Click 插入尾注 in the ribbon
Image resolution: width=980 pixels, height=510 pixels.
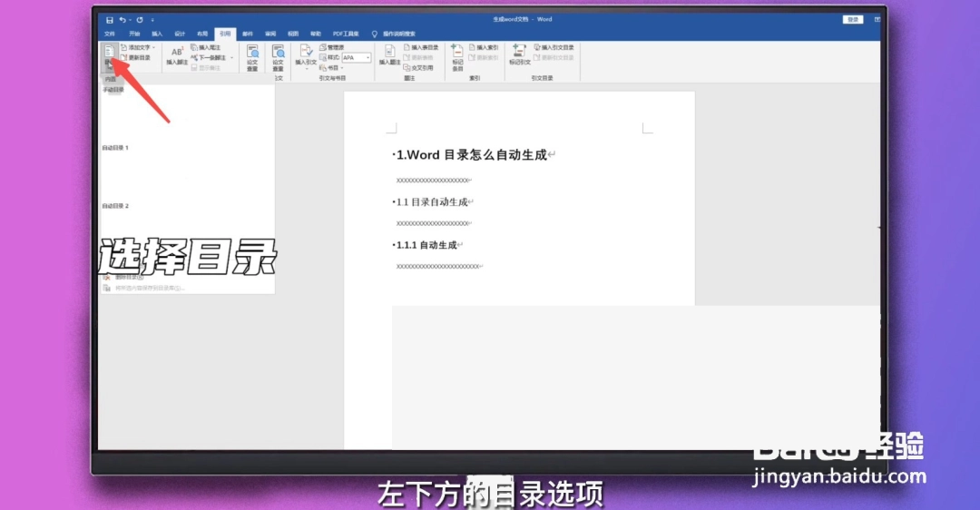(x=206, y=47)
